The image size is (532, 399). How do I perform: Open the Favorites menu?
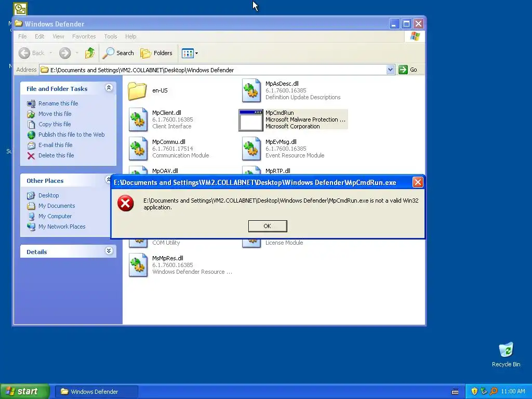pyautogui.click(x=84, y=36)
